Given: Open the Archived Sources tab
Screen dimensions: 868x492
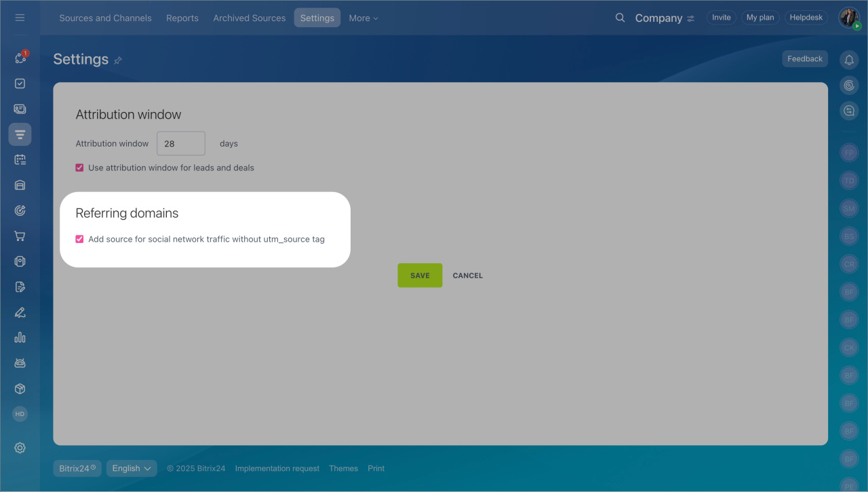Looking at the screenshot, I should 249,18.
